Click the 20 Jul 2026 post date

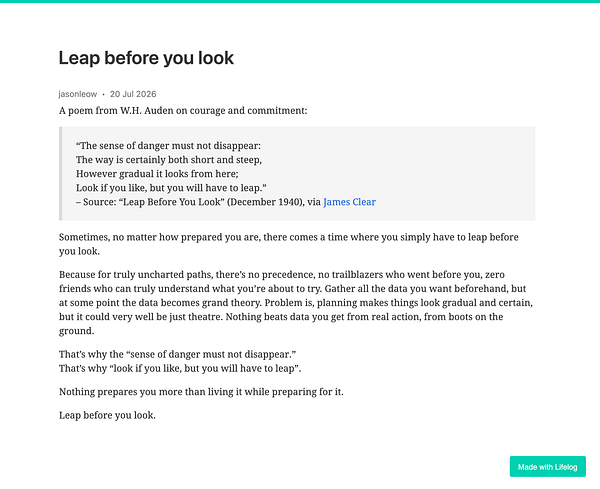pyautogui.click(x=133, y=94)
